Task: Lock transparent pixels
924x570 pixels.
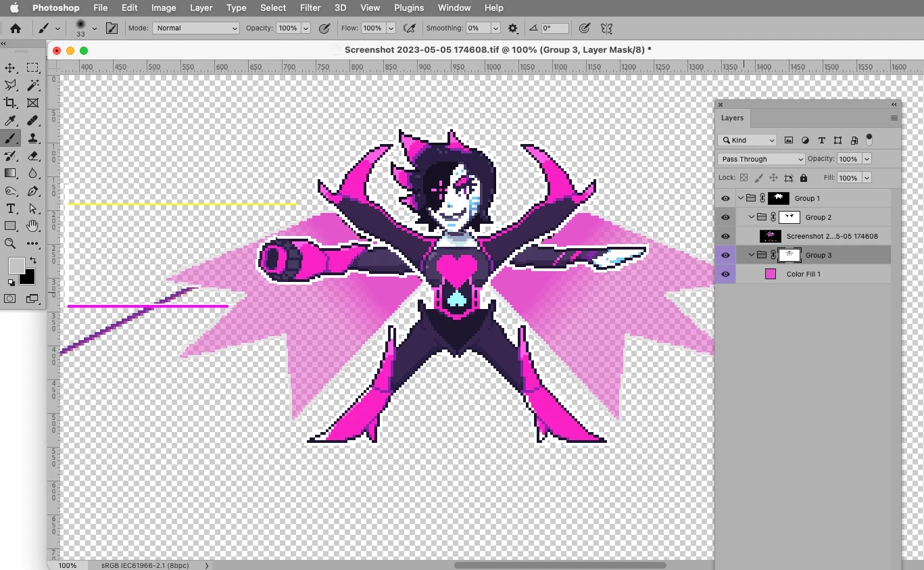Action: [744, 178]
